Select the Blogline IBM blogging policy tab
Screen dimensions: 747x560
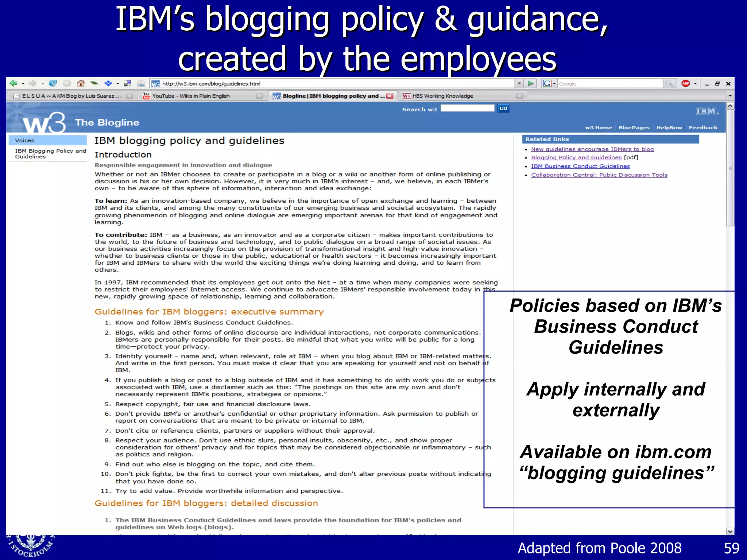[333, 96]
